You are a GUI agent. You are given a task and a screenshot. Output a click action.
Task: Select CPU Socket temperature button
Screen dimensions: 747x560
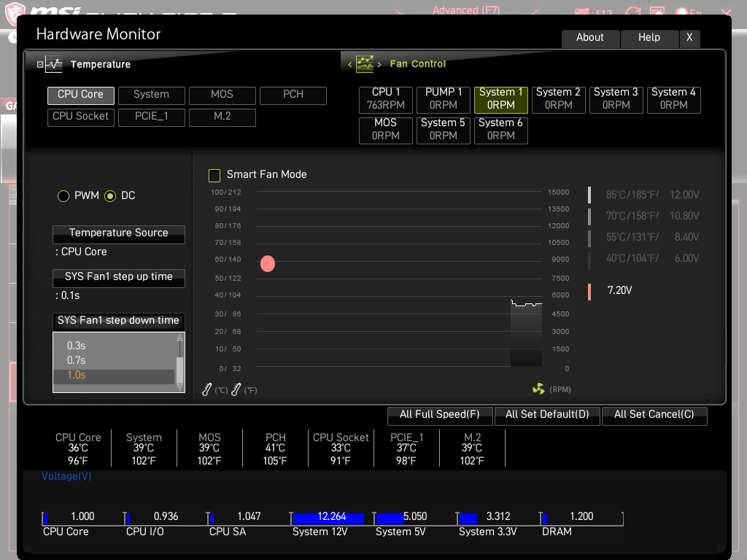tap(80, 117)
